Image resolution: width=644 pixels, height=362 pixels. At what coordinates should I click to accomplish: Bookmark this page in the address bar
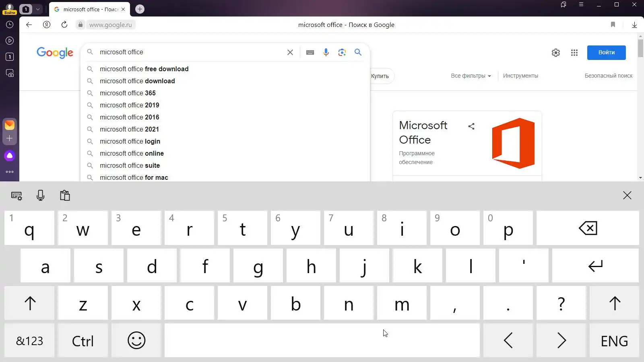click(x=613, y=25)
